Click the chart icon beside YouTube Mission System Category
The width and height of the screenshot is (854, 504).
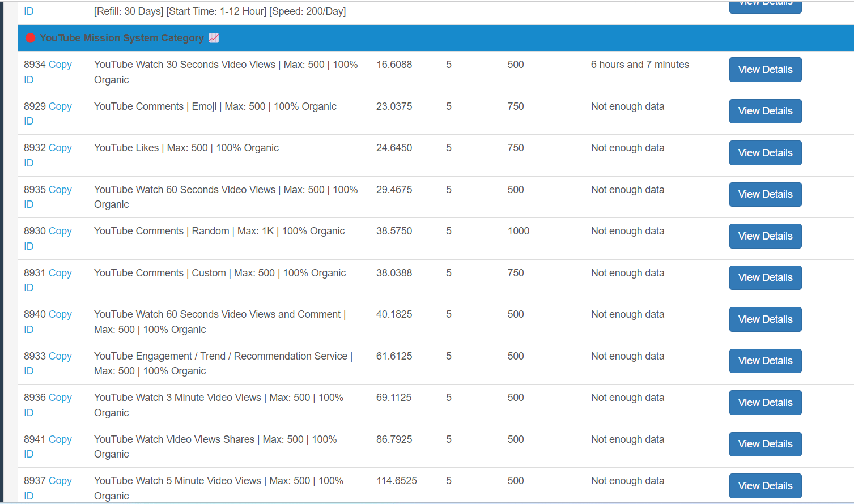point(214,38)
